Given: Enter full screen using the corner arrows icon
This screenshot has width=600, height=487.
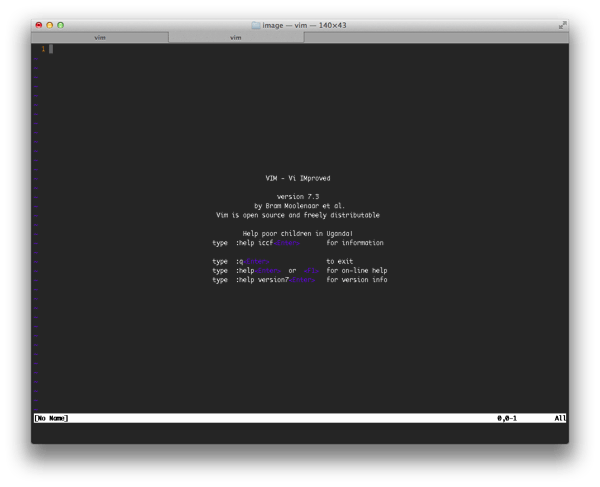Looking at the screenshot, I should [562, 25].
